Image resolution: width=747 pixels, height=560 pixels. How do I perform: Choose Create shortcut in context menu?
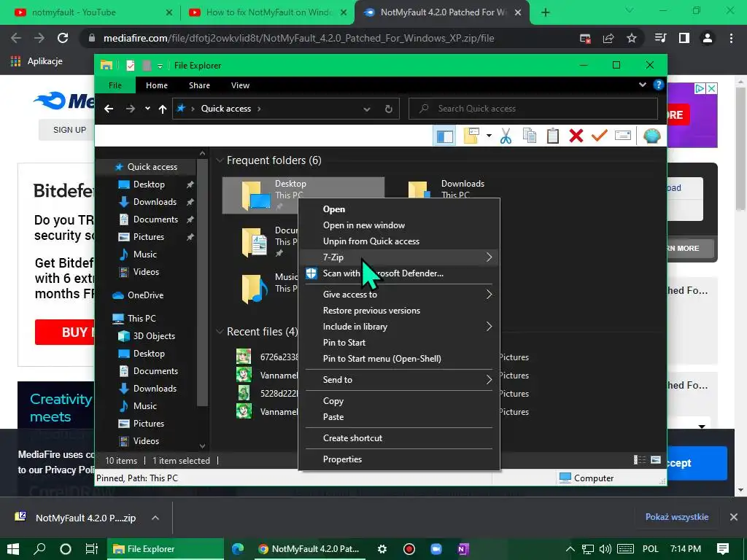[x=399, y=438]
